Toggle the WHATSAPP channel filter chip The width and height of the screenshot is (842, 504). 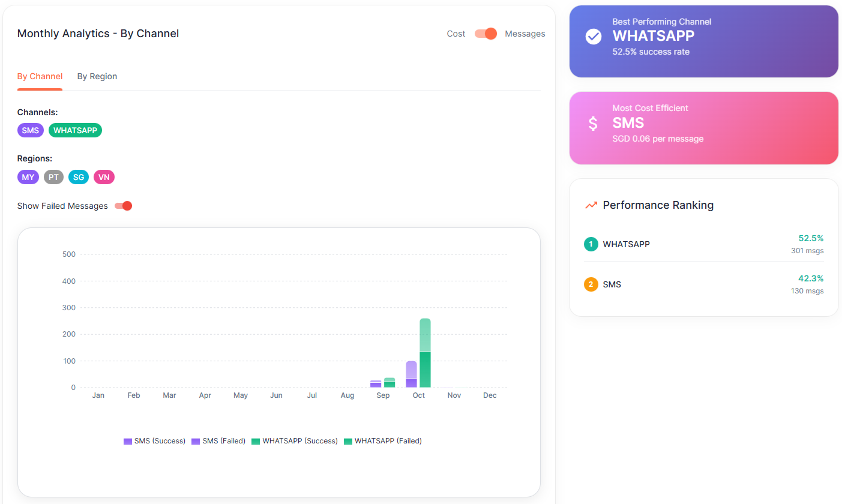[75, 130]
